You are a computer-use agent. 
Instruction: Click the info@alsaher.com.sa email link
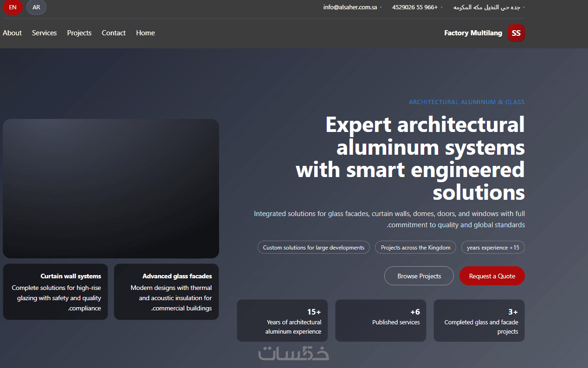coord(350,7)
